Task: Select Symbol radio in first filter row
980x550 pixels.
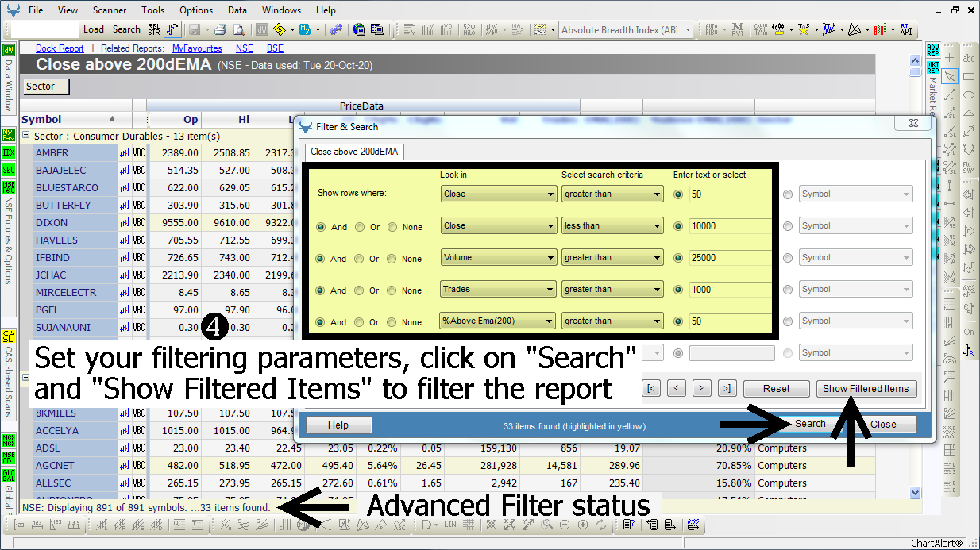Action: tap(788, 194)
